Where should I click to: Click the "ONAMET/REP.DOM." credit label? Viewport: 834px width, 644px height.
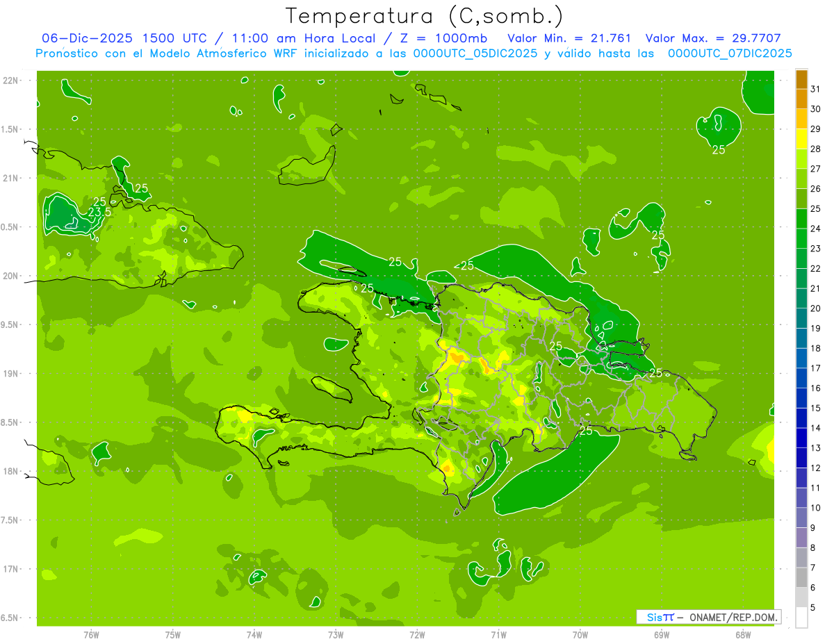(733, 617)
